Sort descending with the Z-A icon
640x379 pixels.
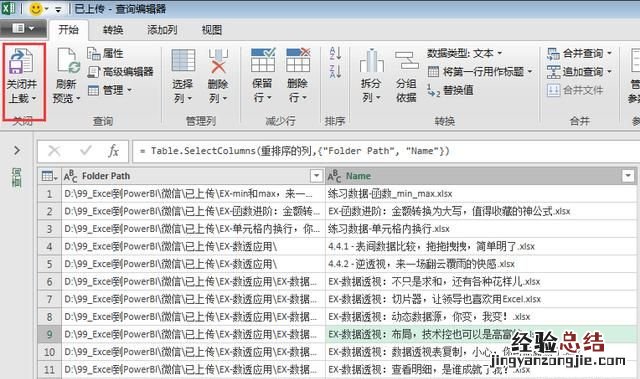[335, 71]
